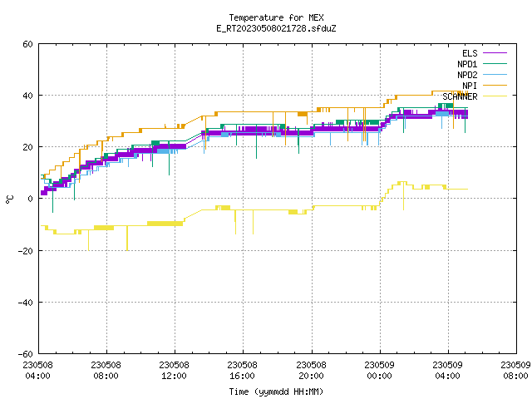Click the x-axis tick label 230509 08:00

tap(515, 371)
